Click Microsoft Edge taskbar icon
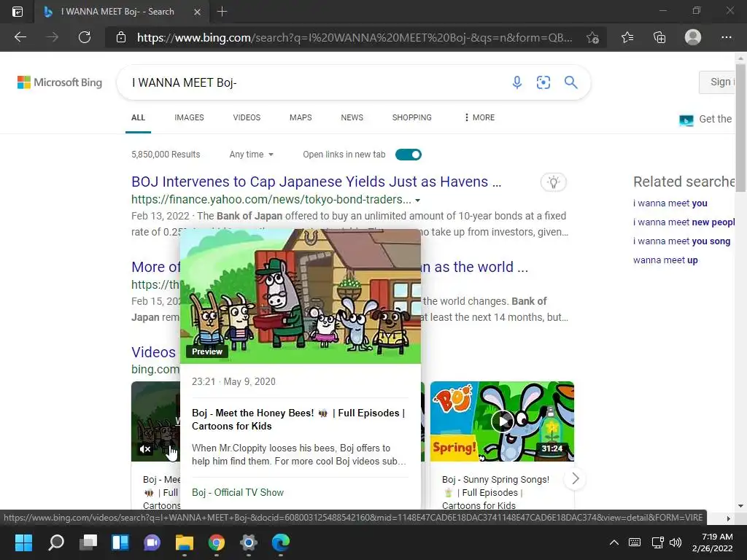This screenshot has height=560, width=747. pos(281,542)
